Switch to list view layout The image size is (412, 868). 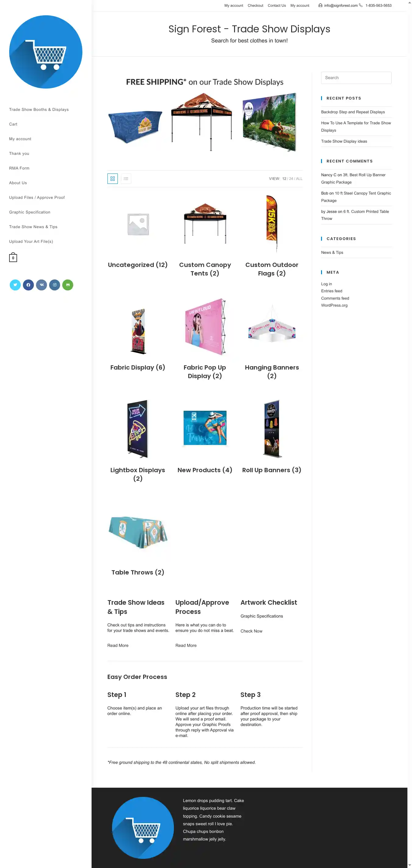[x=126, y=179]
